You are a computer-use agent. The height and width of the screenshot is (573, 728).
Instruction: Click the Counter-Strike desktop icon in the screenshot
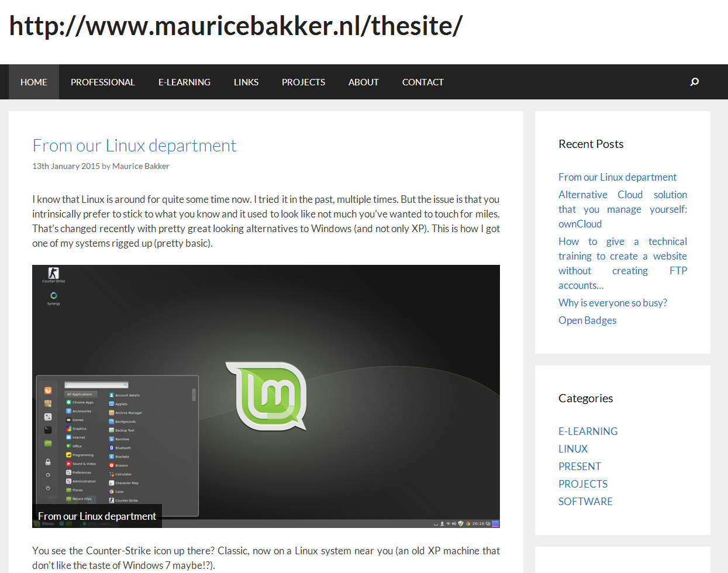click(53, 274)
